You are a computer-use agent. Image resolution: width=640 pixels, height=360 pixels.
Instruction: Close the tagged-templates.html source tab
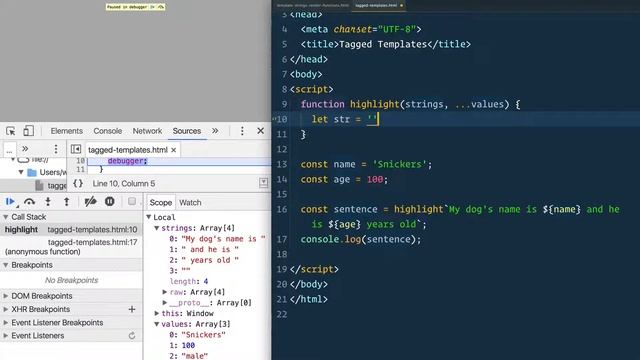point(174,150)
